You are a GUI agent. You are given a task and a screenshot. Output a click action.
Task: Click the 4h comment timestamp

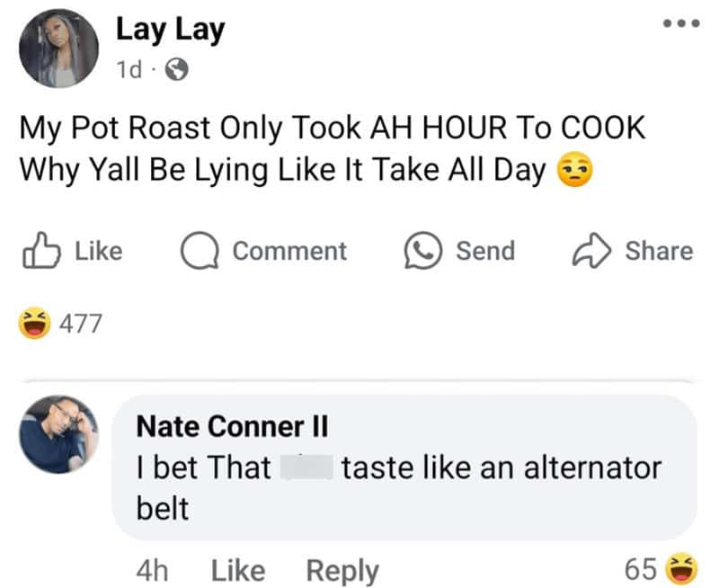(155, 569)
